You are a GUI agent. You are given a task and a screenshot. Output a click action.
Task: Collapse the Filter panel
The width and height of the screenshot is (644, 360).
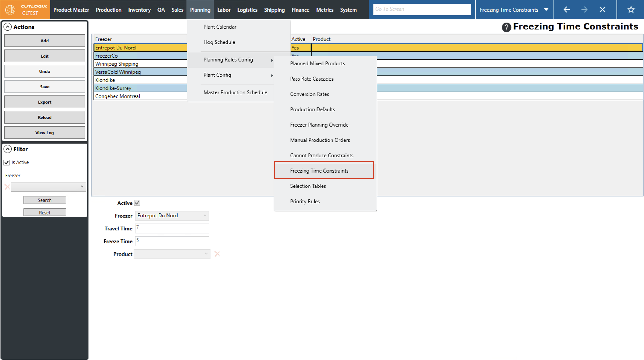coord(8,149)
